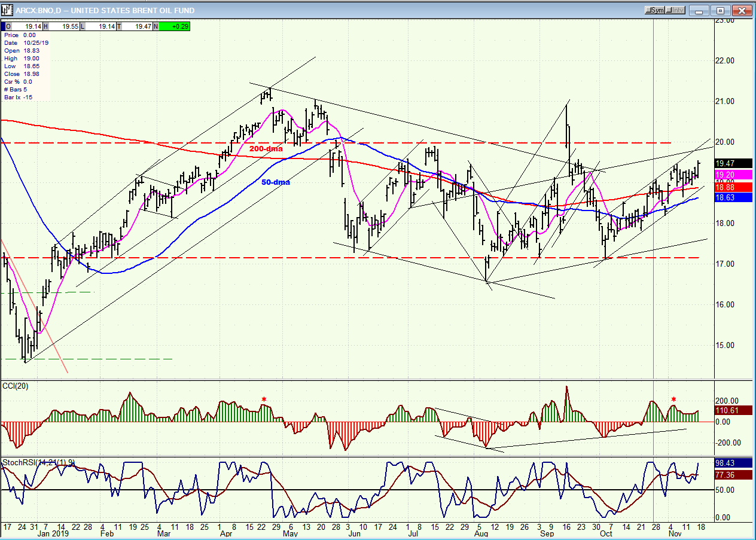Click the chart window icon in title bar
Screen dimensions: 756x540
pos(8,10)
